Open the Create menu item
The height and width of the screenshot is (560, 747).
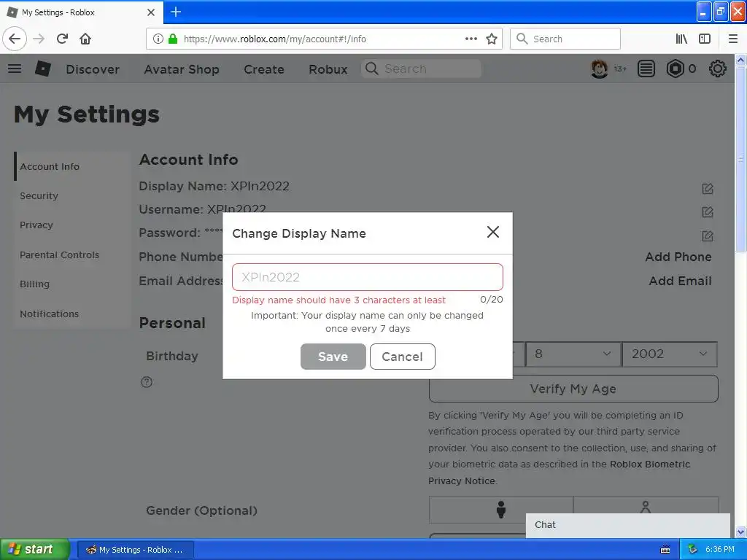pos(264,69)
